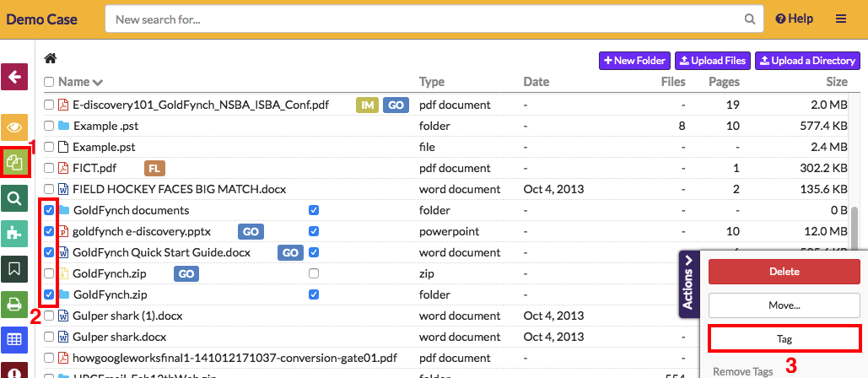
Task: Check second checkbox in GoldFynch.zip zip row
Action: [x=314, y=273]
